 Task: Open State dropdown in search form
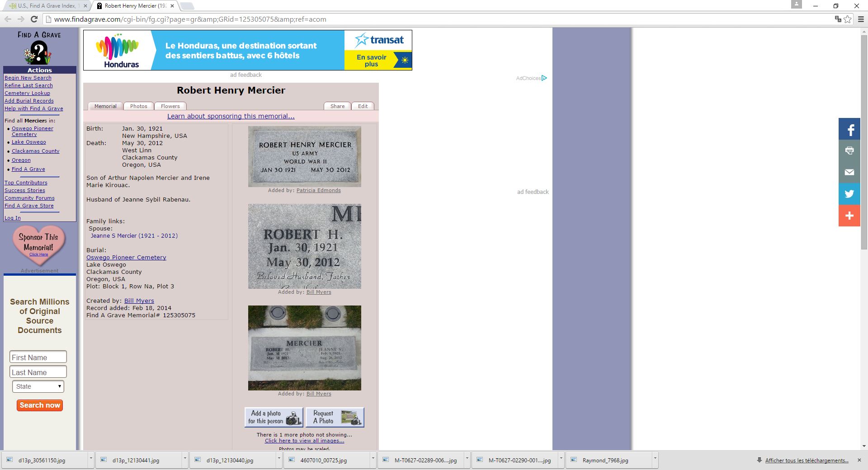(x=38, y=386)
